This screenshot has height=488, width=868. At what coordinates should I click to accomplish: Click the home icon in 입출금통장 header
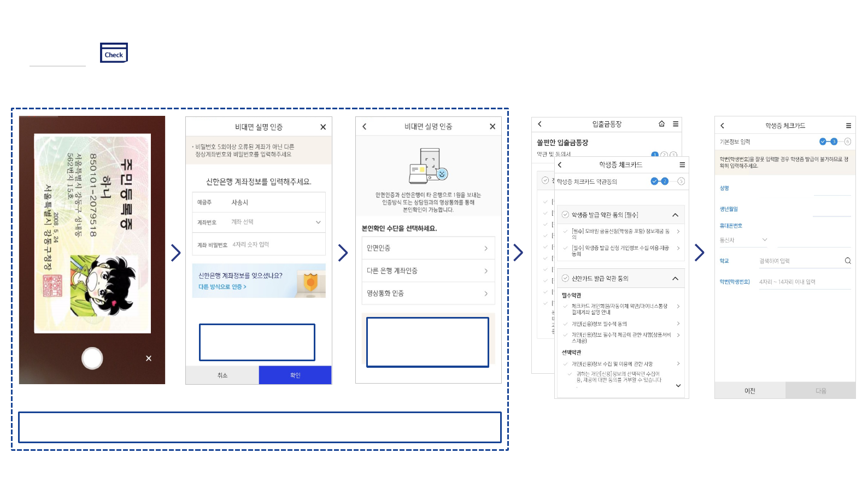pos(661,124)
